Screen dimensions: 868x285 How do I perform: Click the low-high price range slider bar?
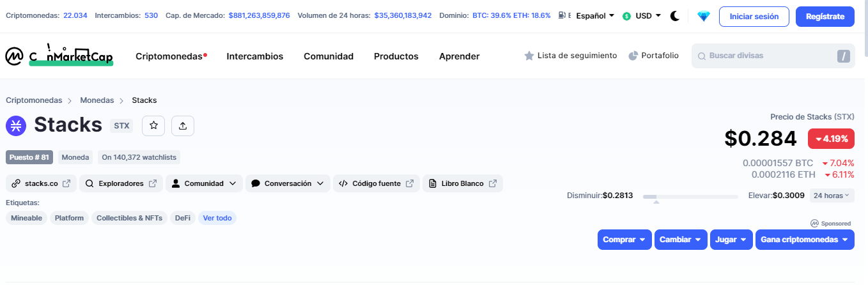[690, 196]
